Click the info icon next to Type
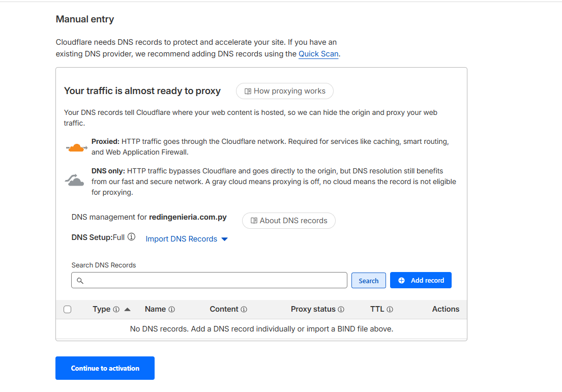Viewport: 562px width, 392px height. pos(116,310)
